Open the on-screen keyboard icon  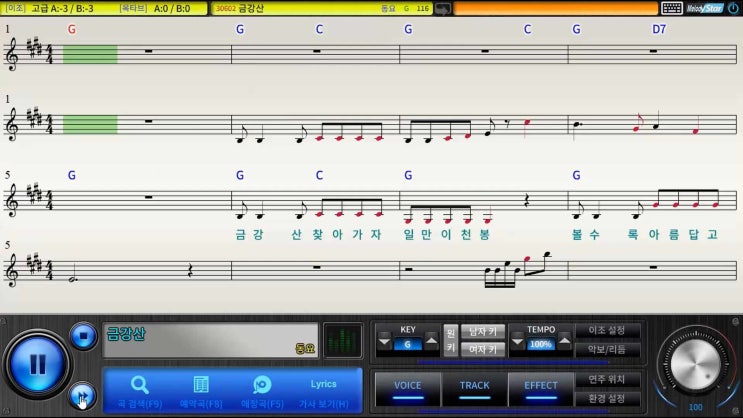(x=671, y=8)
